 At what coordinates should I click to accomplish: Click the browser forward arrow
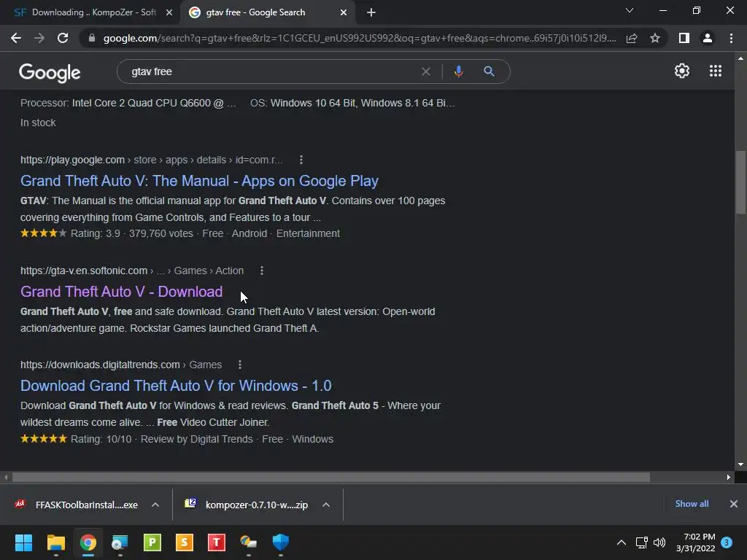click(39, 38)
